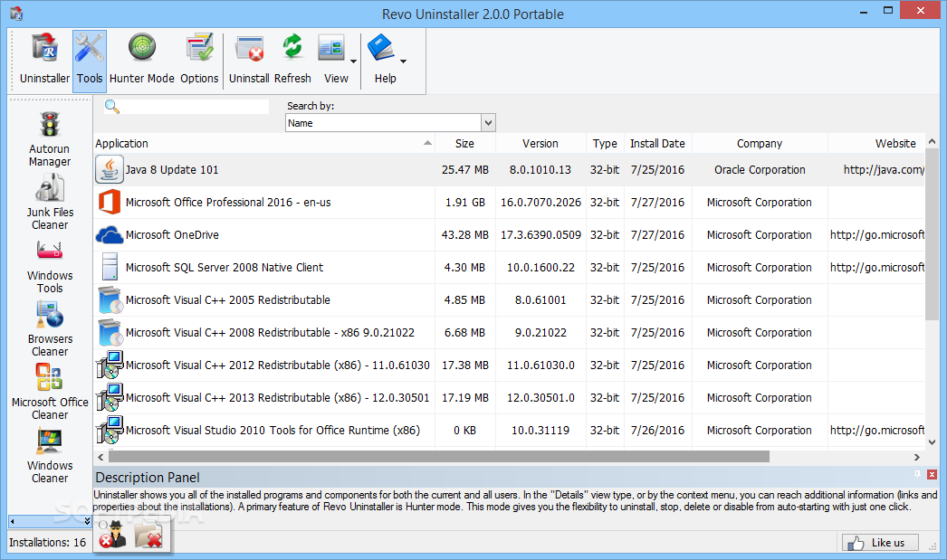
Task: Click the Microsoft OneDrive name
Action: (172, 234)
